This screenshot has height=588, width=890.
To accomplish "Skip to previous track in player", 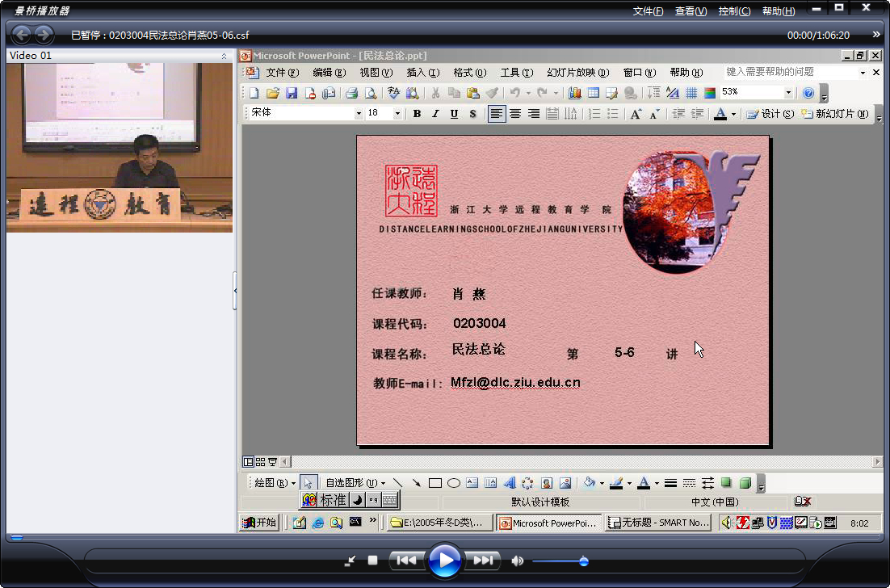I will pos(406,561).
